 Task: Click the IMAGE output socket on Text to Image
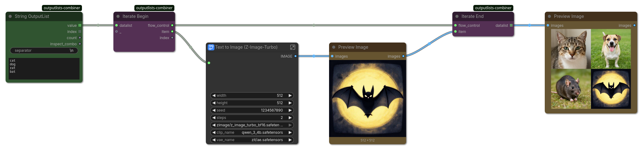tap(296, 56)
